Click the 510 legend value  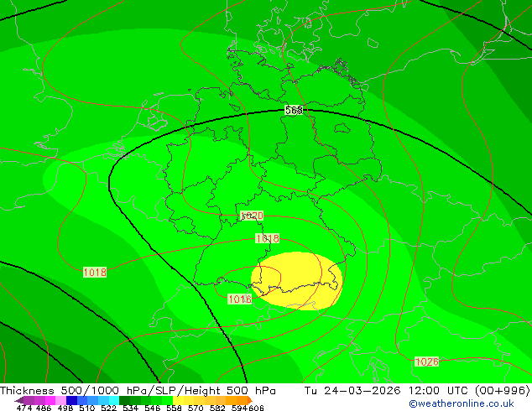(87, 408)
